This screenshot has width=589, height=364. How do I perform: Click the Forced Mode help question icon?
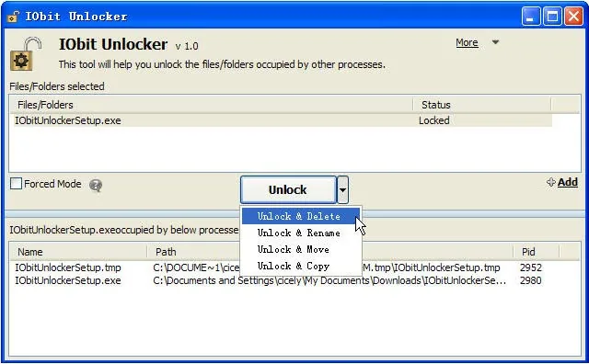click(x=96, y=185)
